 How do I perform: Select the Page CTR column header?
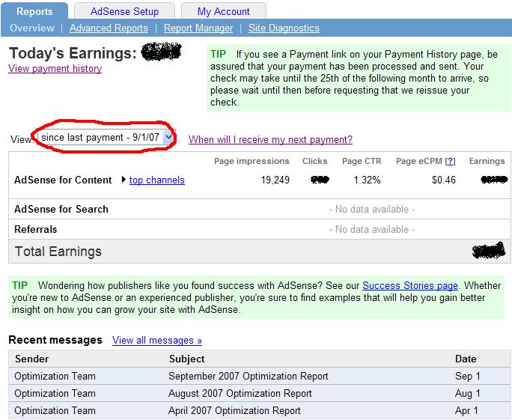(x=362, y=161)
